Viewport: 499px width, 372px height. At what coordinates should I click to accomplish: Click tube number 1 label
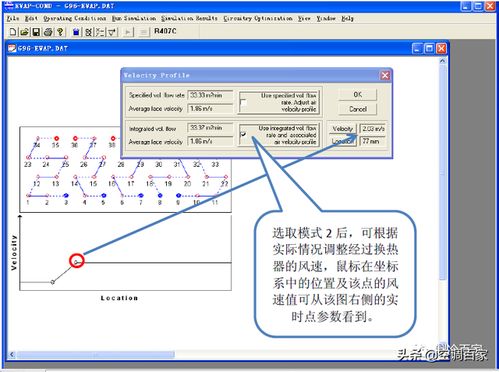pos(28,203)
